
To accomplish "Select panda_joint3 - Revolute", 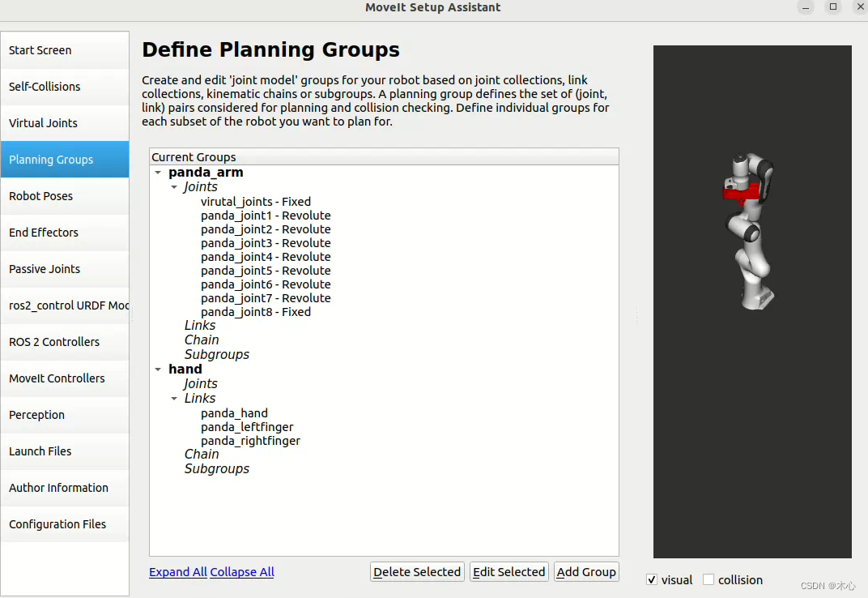I will (x=266, y=243).
